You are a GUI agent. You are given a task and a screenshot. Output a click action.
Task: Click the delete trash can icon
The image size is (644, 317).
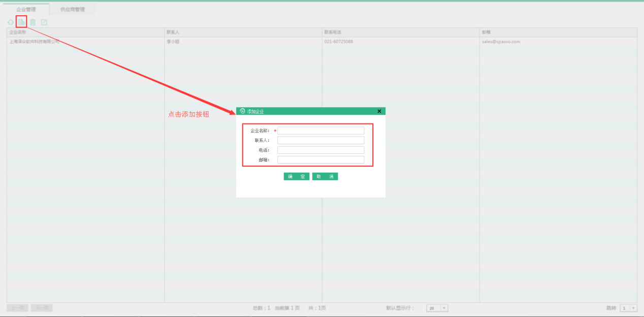point(33,22)
